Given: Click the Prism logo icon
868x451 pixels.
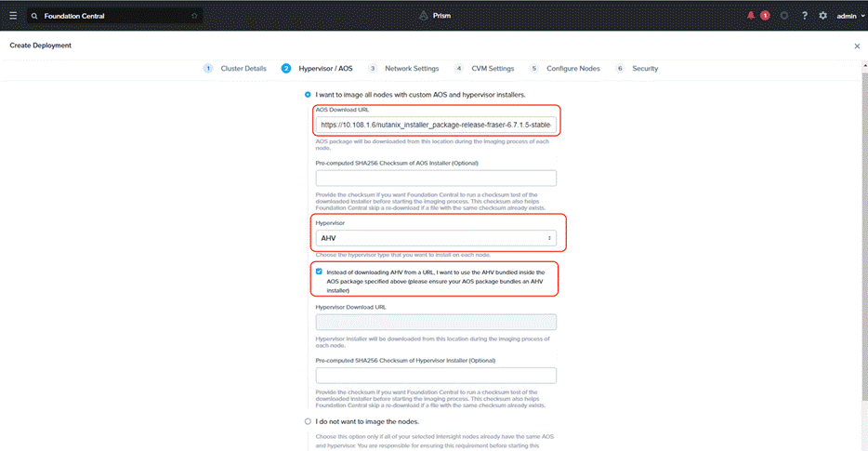Looking at the screenshot, I should coord(424,16).
